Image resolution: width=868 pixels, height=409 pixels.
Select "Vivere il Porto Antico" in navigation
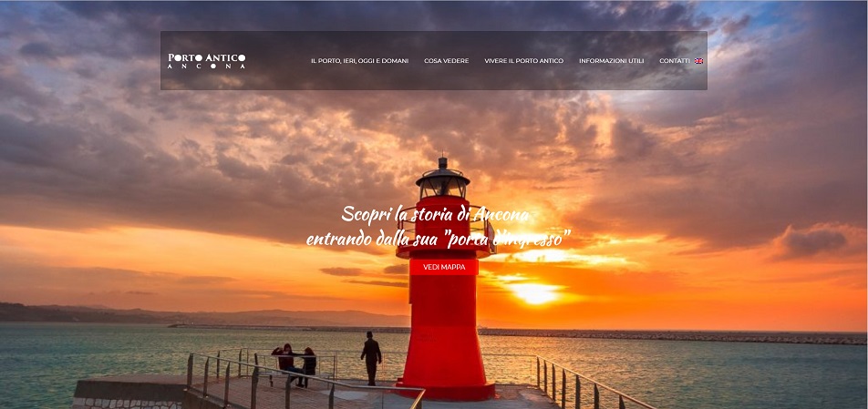click(x=523, y=61)
